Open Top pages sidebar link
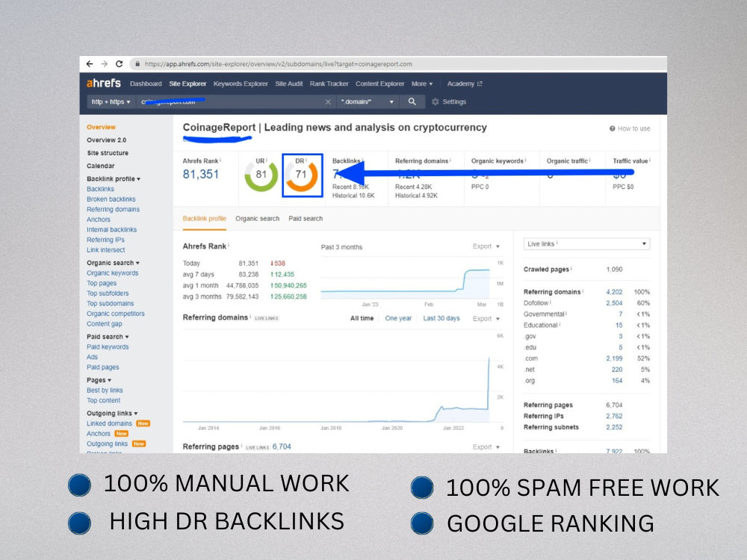Screen dimensions: 747x560 [x=102, y=283]
